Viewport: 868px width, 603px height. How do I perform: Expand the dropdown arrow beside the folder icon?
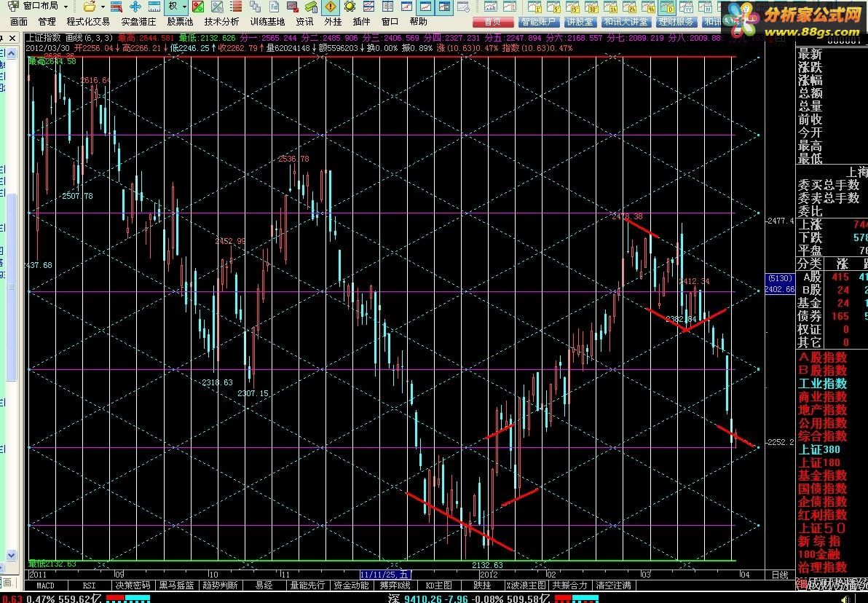click(x=103, y=7)
